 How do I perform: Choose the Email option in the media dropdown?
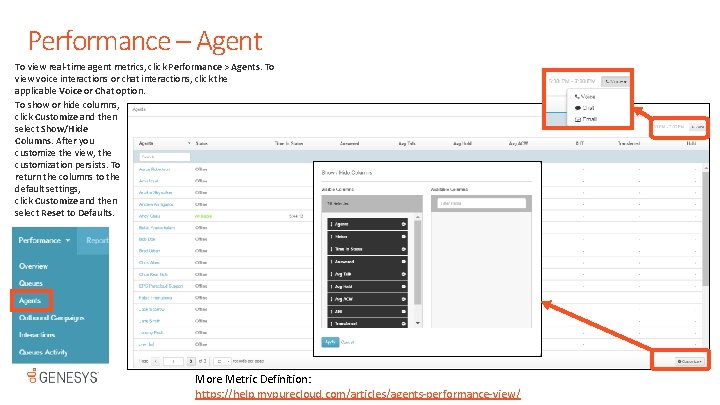(585, 119)
